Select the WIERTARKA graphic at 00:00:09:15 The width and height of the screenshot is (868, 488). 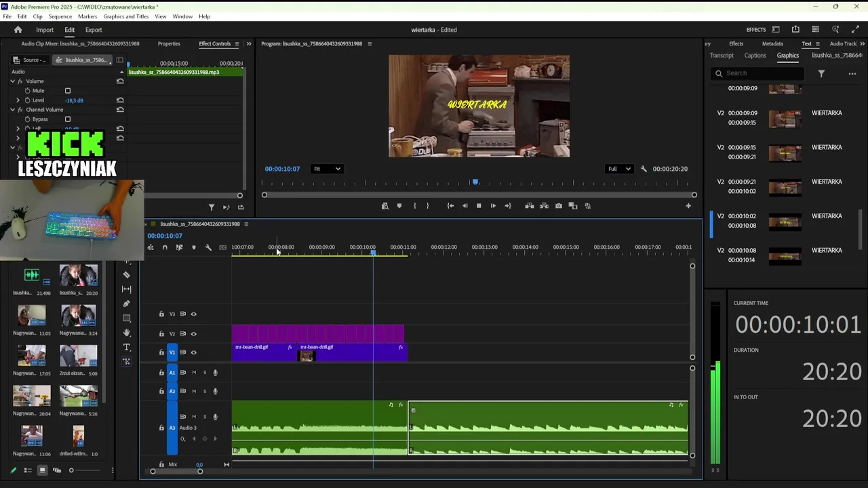(x=785, y=152)
